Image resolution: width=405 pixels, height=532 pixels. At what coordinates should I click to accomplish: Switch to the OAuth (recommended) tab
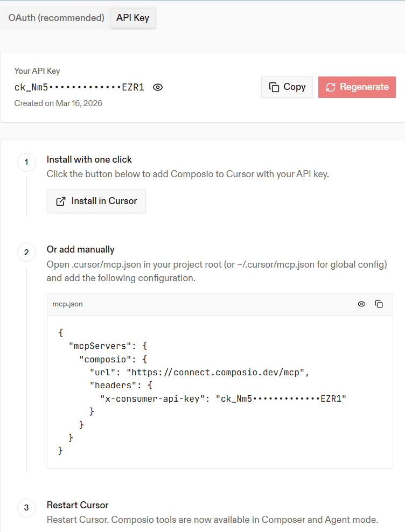click(57, 18)
